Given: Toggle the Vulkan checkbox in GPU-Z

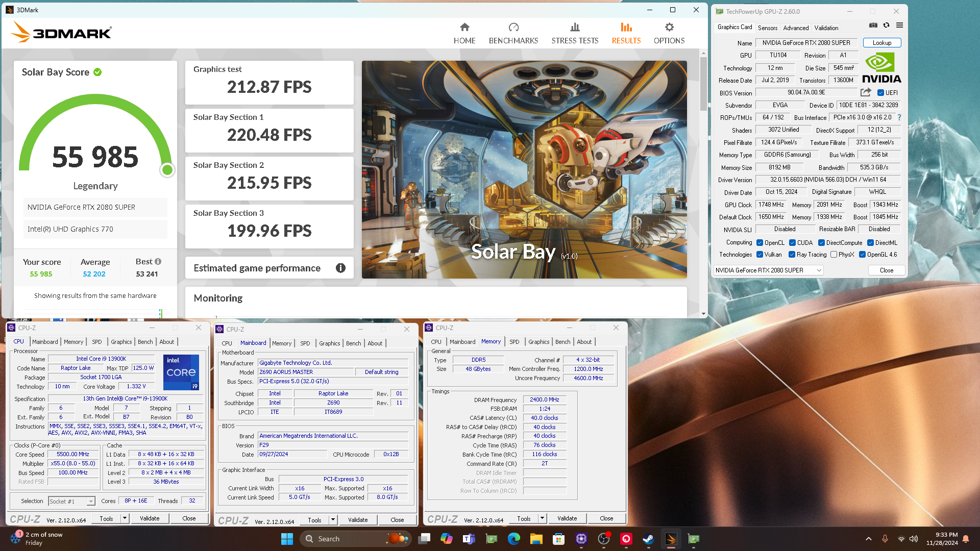Looking at the screenshot, I should 759,255.
